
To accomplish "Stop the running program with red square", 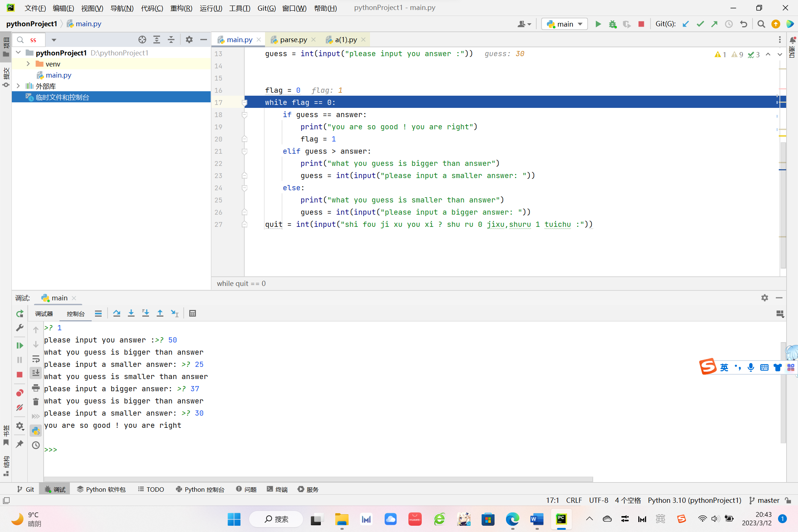I will 641,24.
